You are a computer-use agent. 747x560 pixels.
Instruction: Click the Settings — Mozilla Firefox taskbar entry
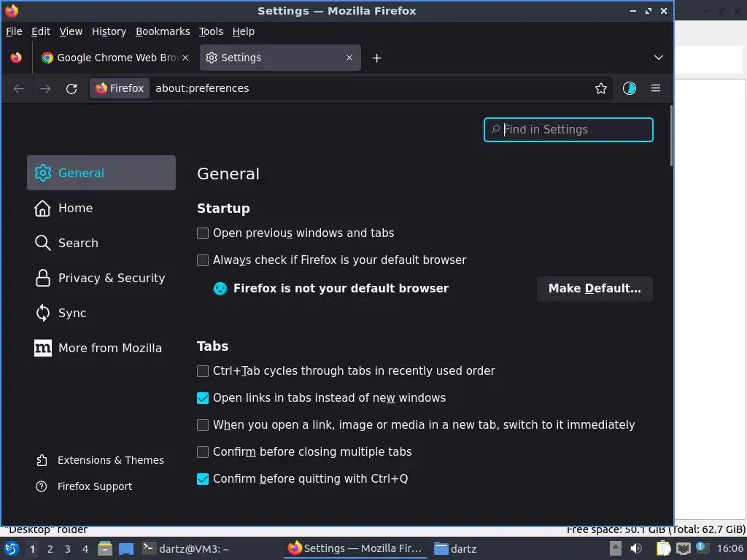coord(355,549)
